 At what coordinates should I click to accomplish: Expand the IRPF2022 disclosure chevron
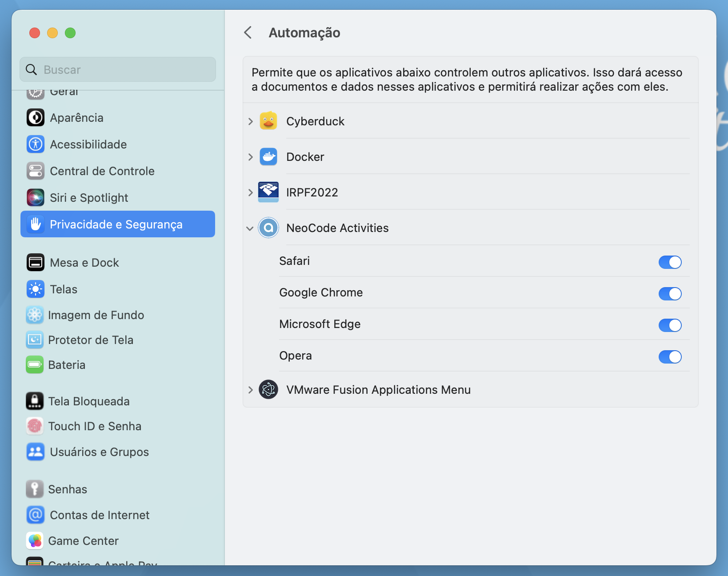coord(251,192)
